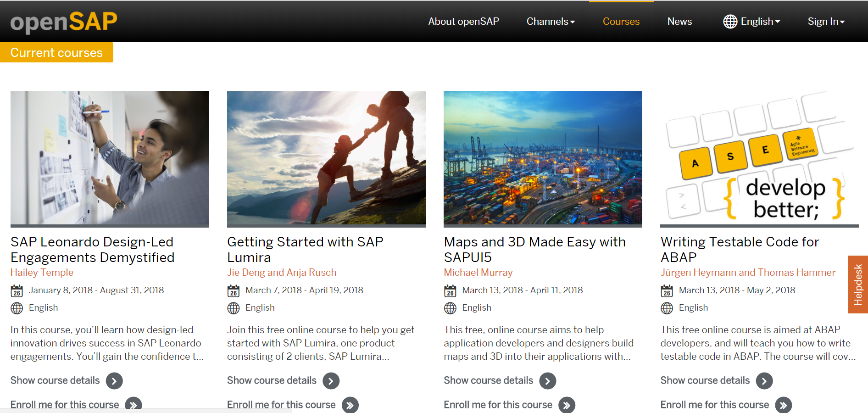
Task: Open the About openSAP page
Action: click(463, 22)
